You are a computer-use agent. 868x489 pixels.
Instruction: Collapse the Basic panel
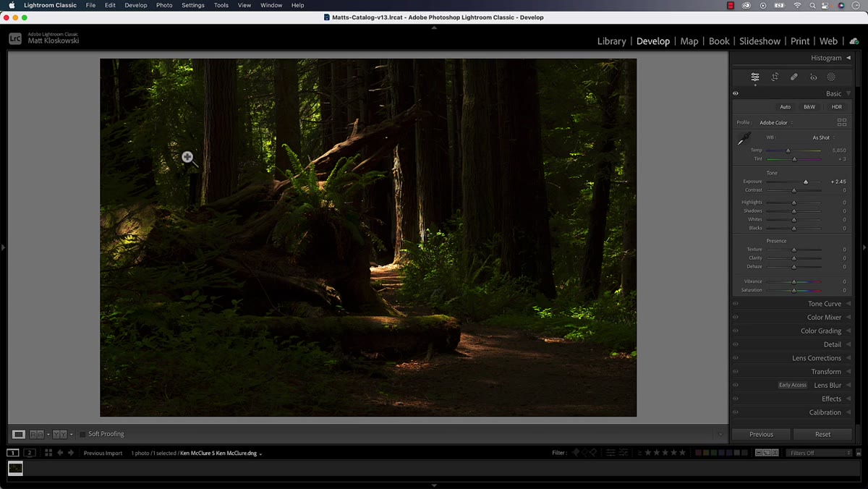848,93
